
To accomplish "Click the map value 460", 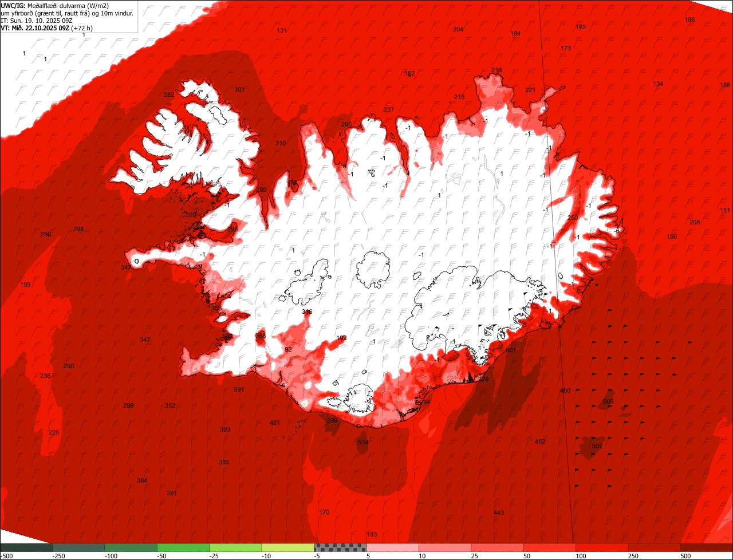I will (565, 391).
